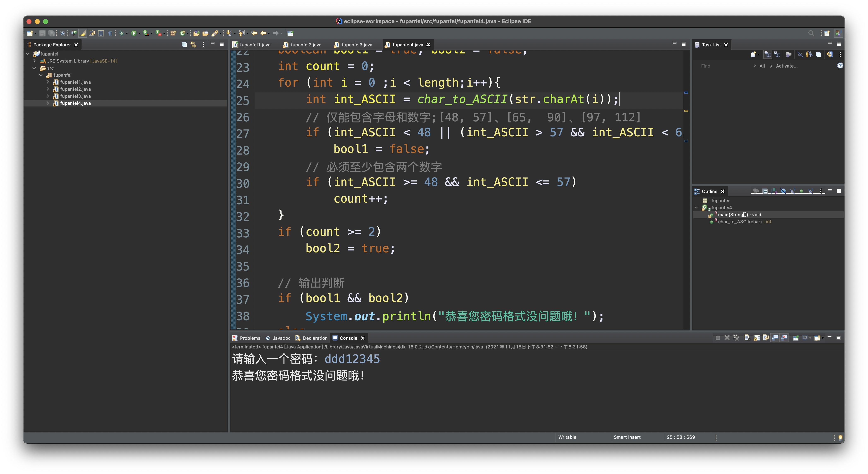Open the Declaration tab
Viewport: 868px width, 474px height.
(311, 338)
